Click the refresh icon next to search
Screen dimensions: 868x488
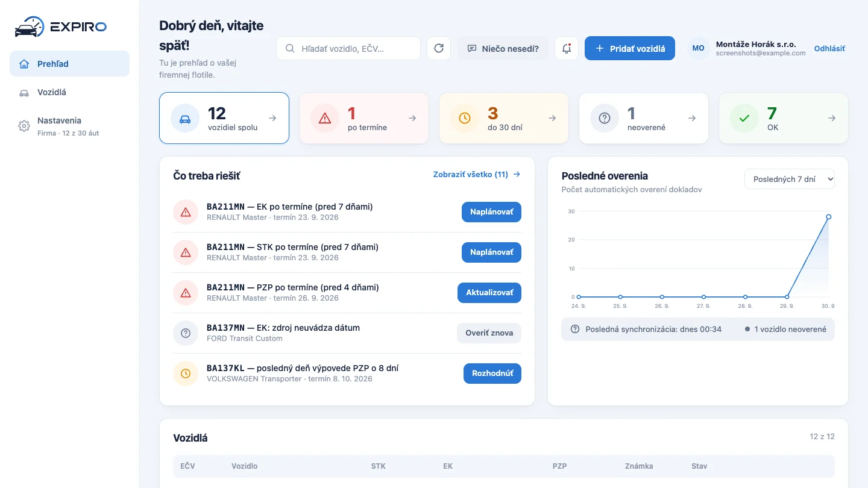439,48
